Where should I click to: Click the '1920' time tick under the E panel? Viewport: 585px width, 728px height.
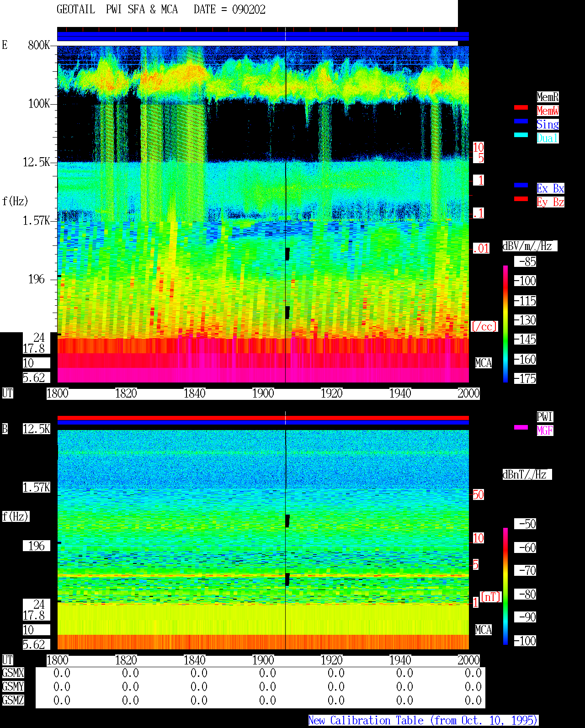[x=332, y=393]
